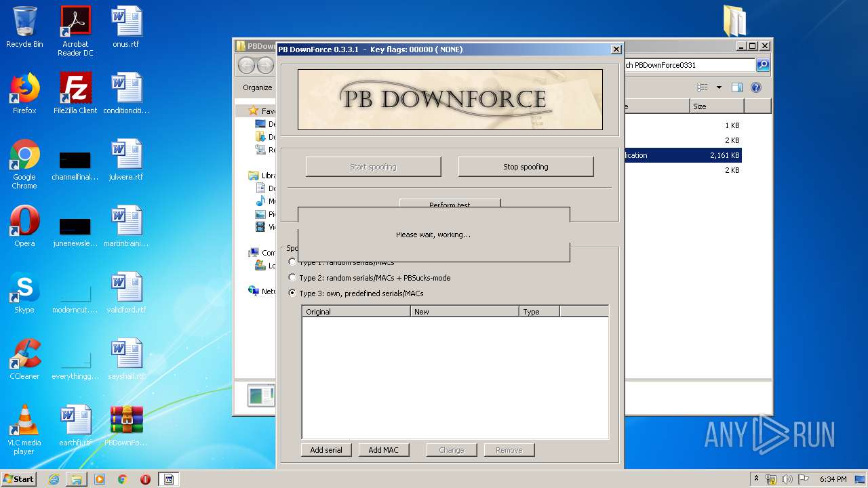
Task: Click the taskbar clock showing 6:34 PM
Action: [x=833, y=479]
